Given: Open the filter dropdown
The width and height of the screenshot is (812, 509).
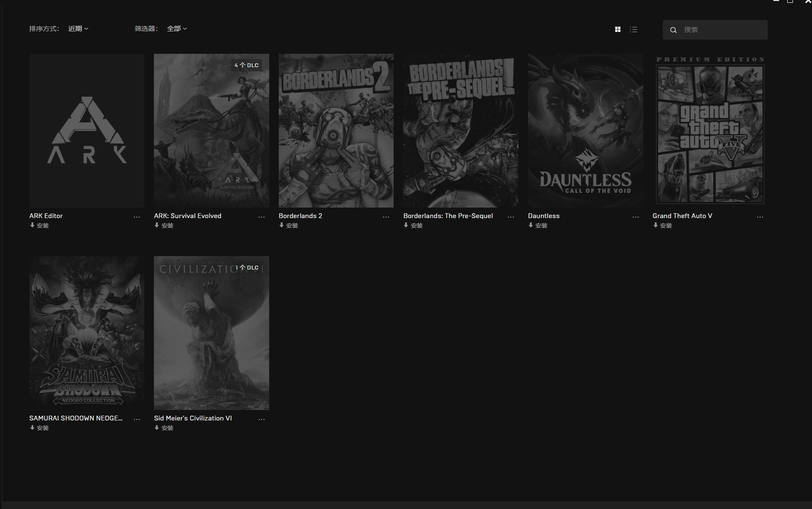Looking at the screenshot, I should tap(177, 29).
